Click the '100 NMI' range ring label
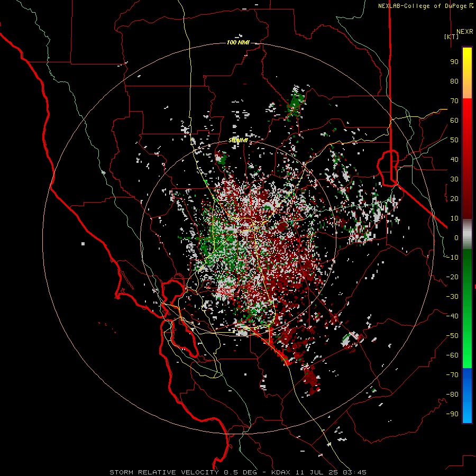The width and height of the screenshot is (476, 476). tap(239, 42)
